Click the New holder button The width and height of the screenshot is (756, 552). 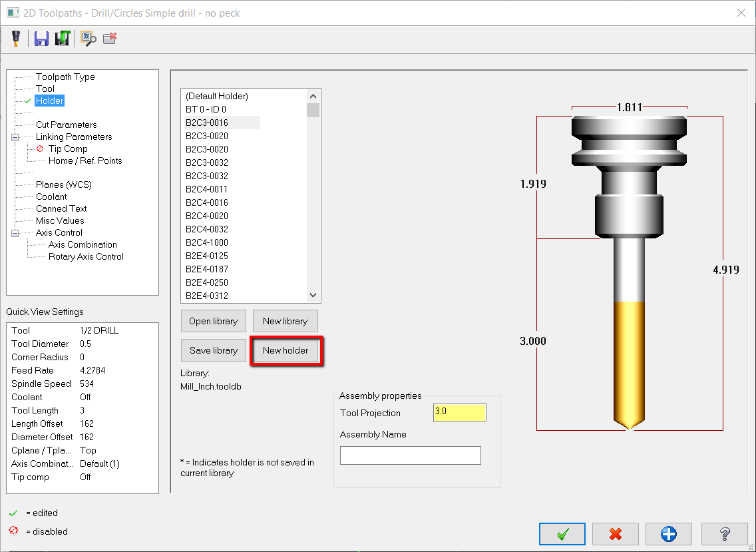coord(285,351)
